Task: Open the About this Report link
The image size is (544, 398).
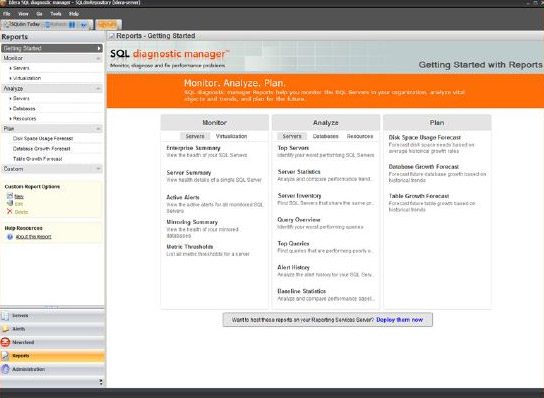Action: 34,237
